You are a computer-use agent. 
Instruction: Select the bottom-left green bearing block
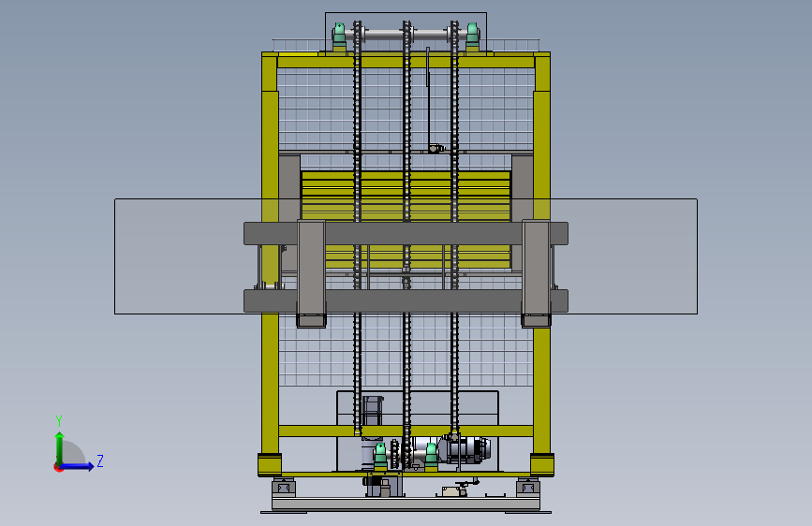click(380, 456)
